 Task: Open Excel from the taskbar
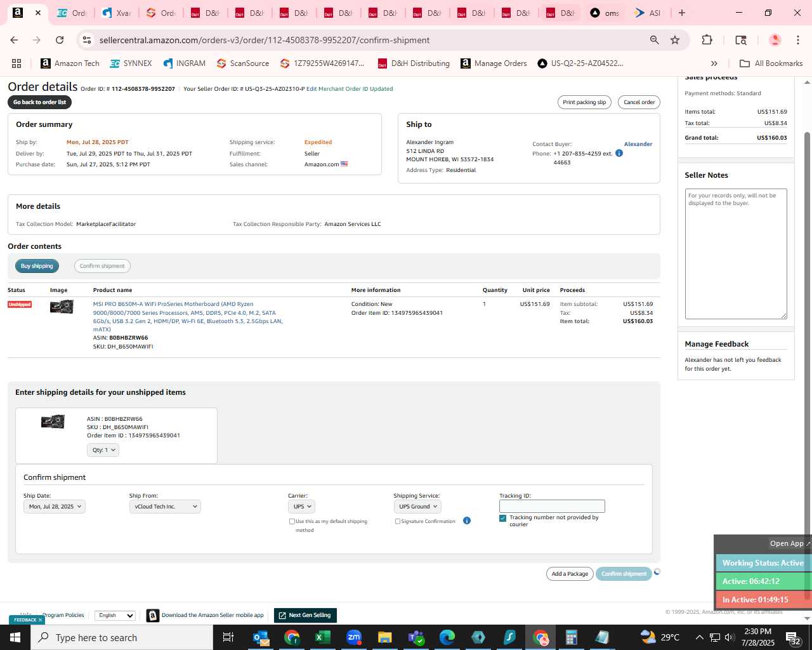click(x=322, y=637)
